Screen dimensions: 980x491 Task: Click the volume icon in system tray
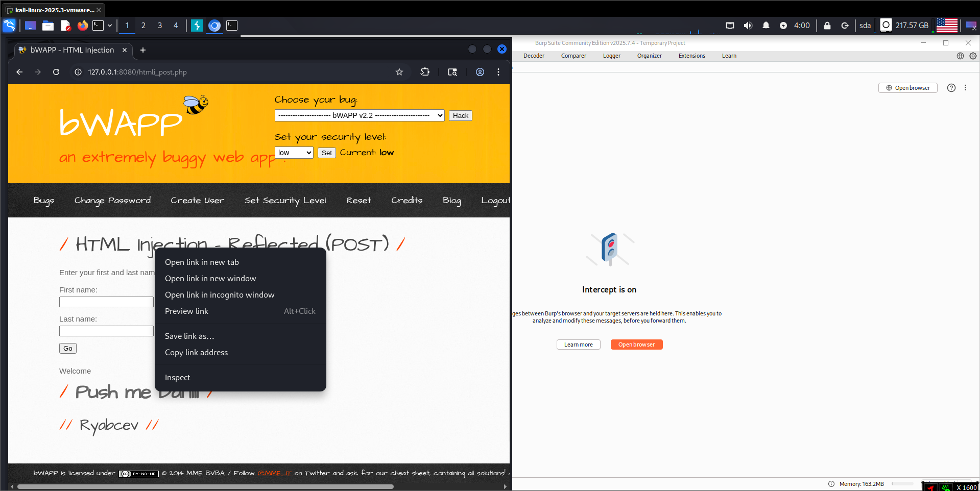[748, 26]
